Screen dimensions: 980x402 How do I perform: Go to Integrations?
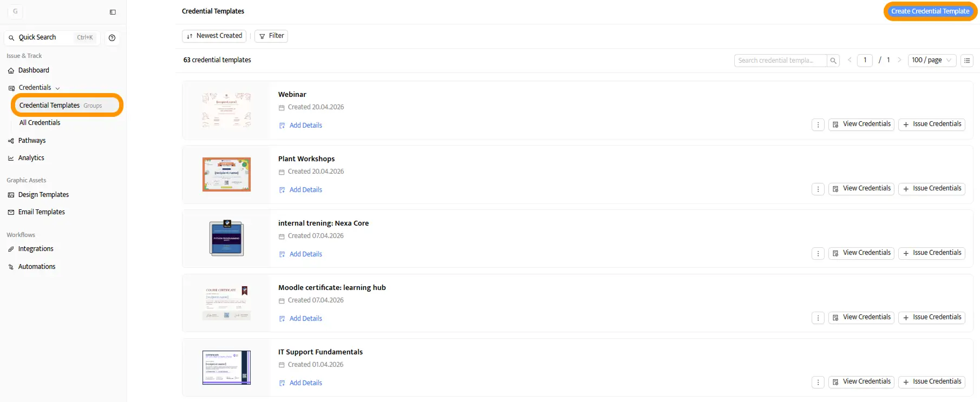pyautogui.click(x=36, y=249)
